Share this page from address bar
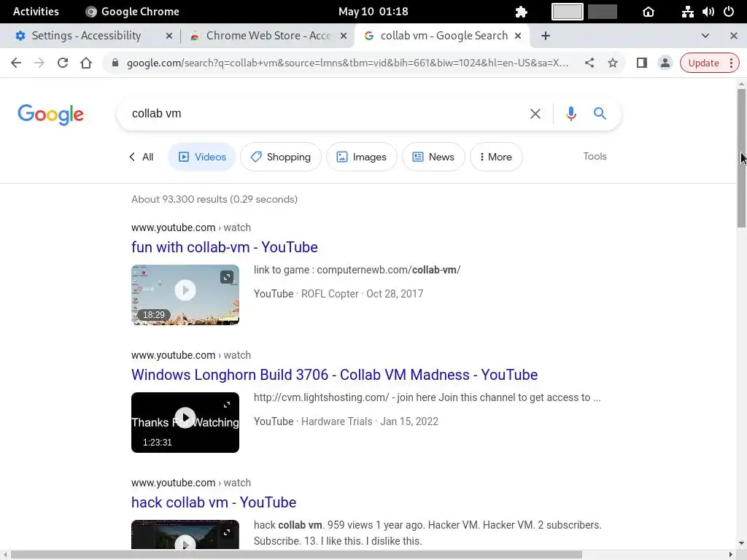Viewport: 747px width, 560px height. [x=589, y=63]
